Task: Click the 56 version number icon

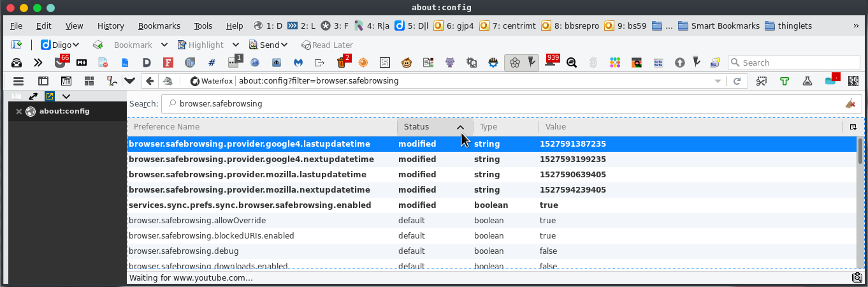Action: 853,81
